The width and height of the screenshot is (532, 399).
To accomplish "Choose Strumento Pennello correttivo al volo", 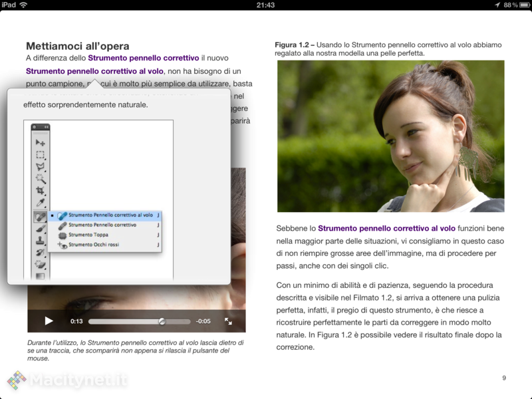I will coord(110,215).
